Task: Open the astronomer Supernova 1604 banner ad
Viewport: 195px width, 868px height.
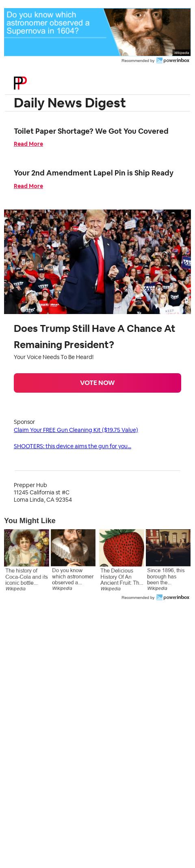Action: pos(97,32)
